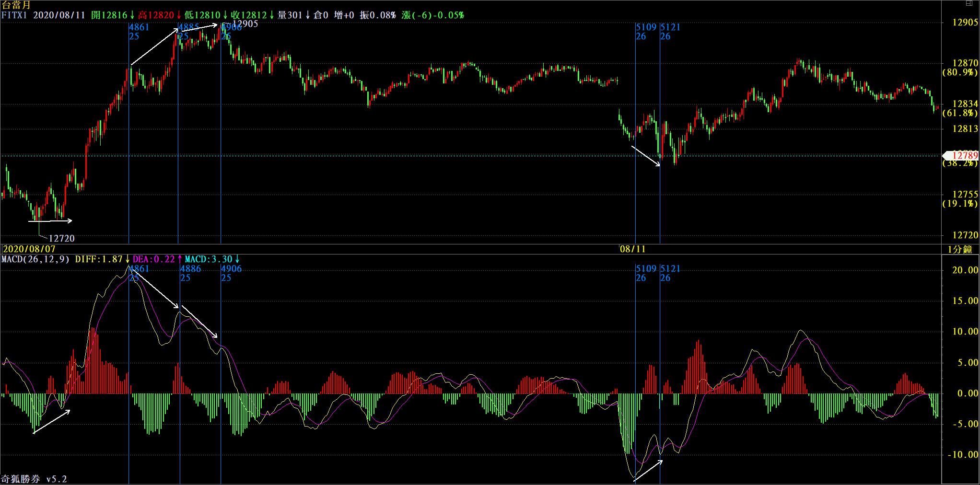Viewport: 980px width, 485px height.
Task: Click the 0.00 MACD axis value
Action: pos(968,393)
